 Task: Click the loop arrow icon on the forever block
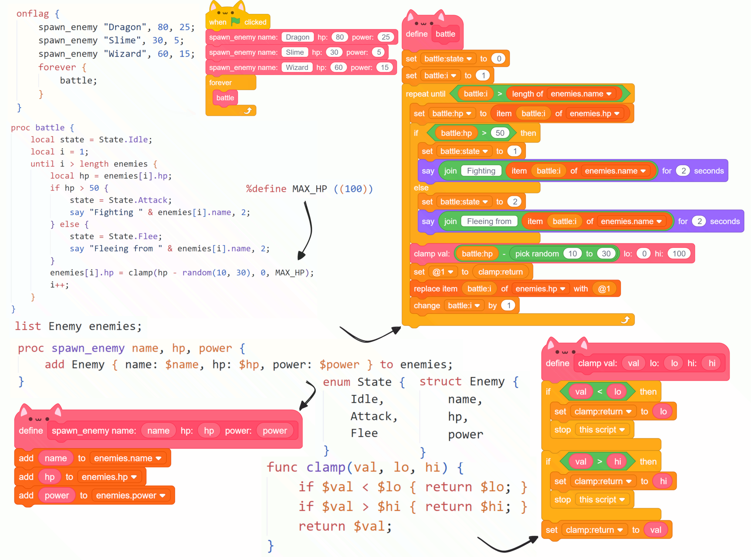pyautogui.click(x=248, y=110)
